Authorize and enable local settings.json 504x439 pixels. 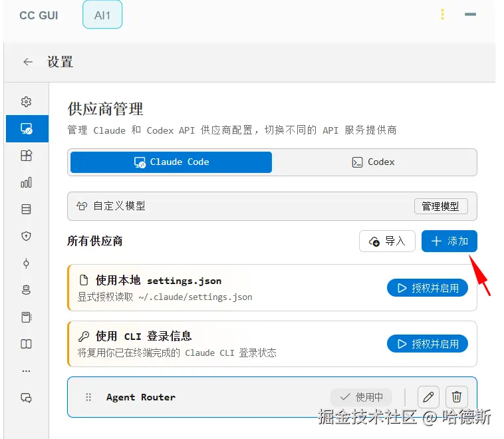point(427,288)
